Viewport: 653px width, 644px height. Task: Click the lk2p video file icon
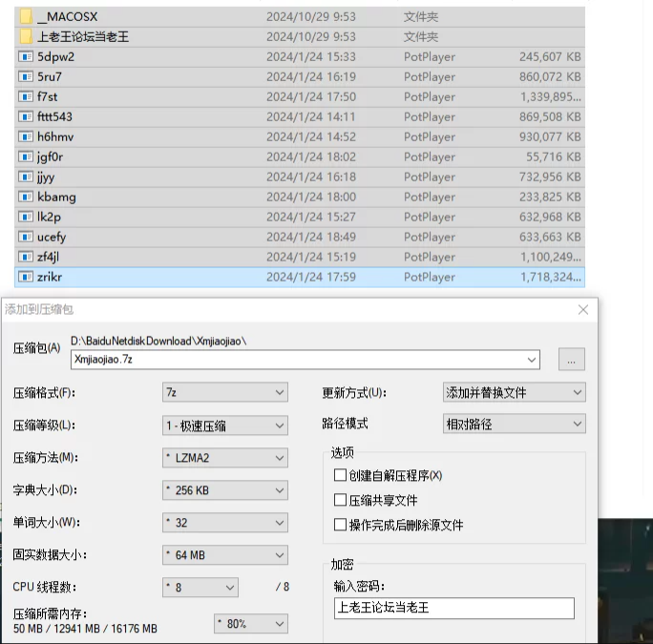pyautogui.click(x=26, y=217)
